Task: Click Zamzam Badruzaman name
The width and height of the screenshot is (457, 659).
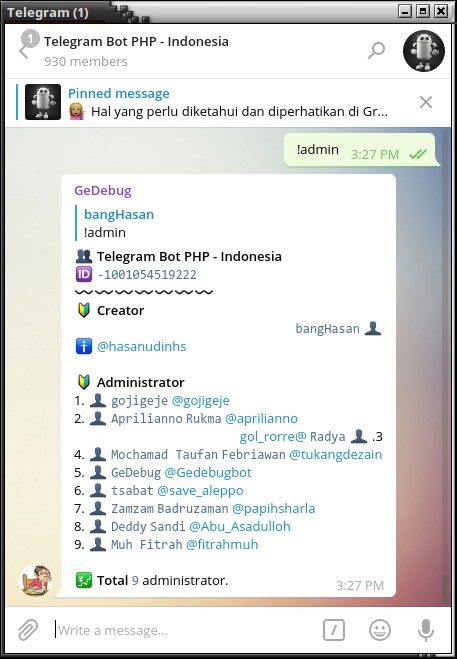Action: [169, 509]
